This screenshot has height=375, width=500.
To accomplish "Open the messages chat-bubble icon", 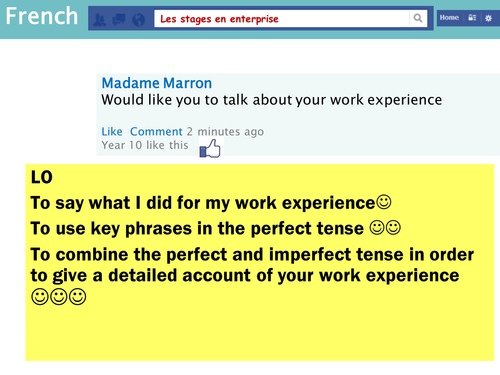I will pyautogui.click(x=119, y=19).
